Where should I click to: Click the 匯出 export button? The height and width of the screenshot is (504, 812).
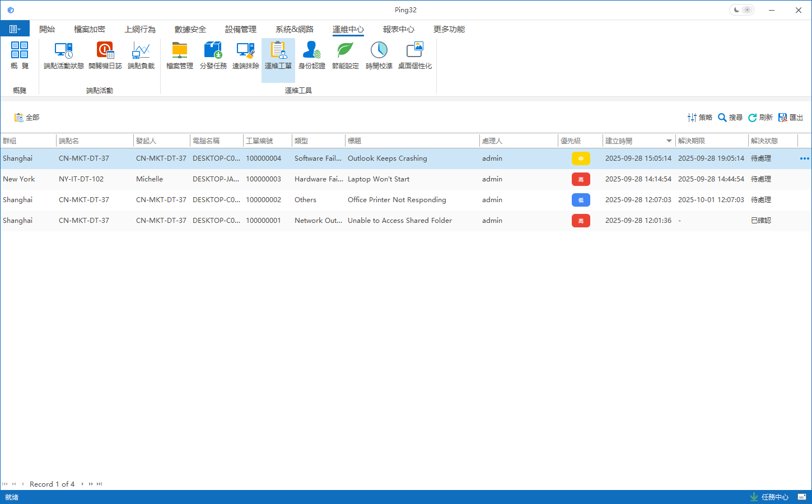[791, 118]
